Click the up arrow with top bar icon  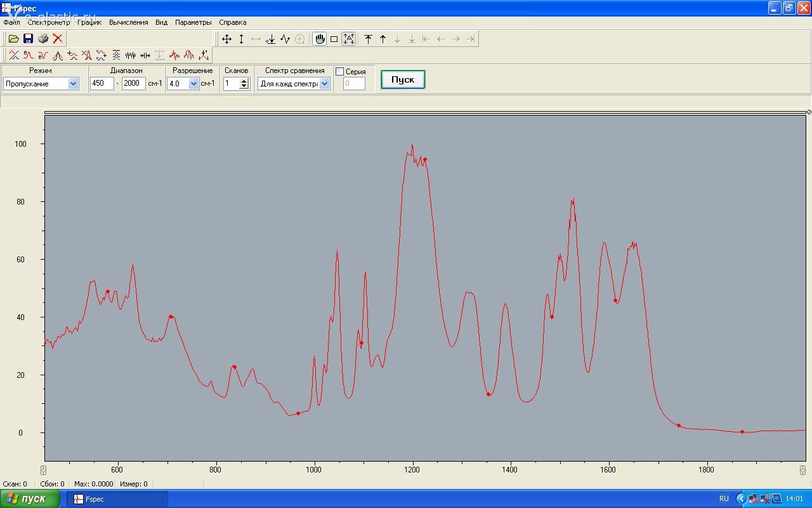(368, 39)
